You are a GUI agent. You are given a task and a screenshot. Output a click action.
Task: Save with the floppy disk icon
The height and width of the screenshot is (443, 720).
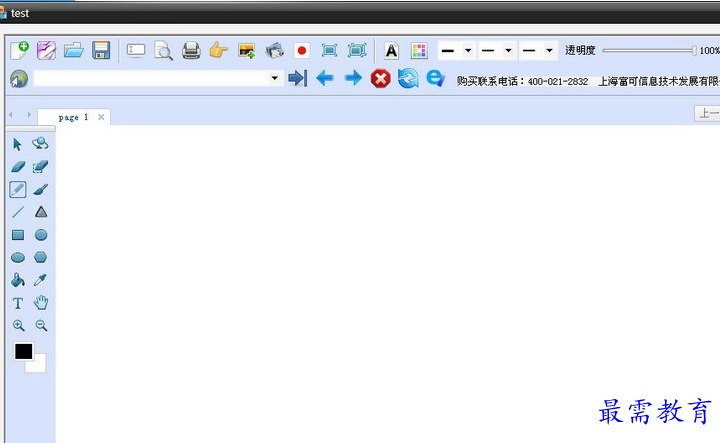pos(101,50)
